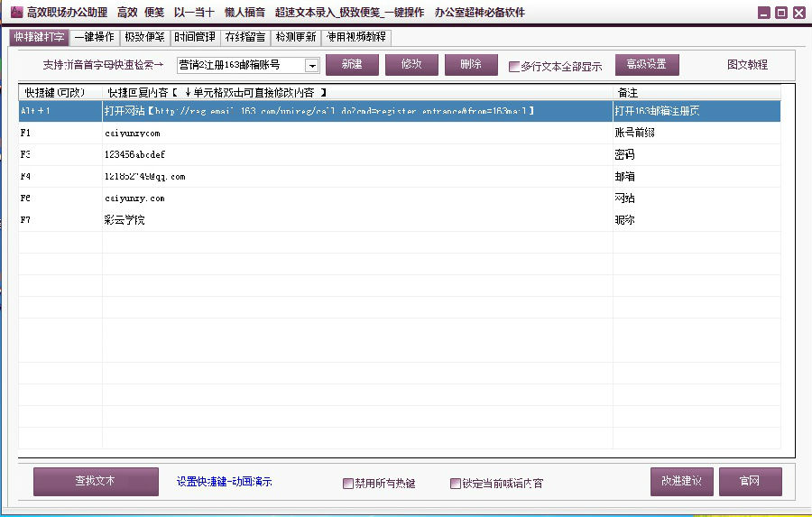The width and height of the screenshot is (812, 517).
Task: Minimize the window with the title bar button
Action: (763, 13)
